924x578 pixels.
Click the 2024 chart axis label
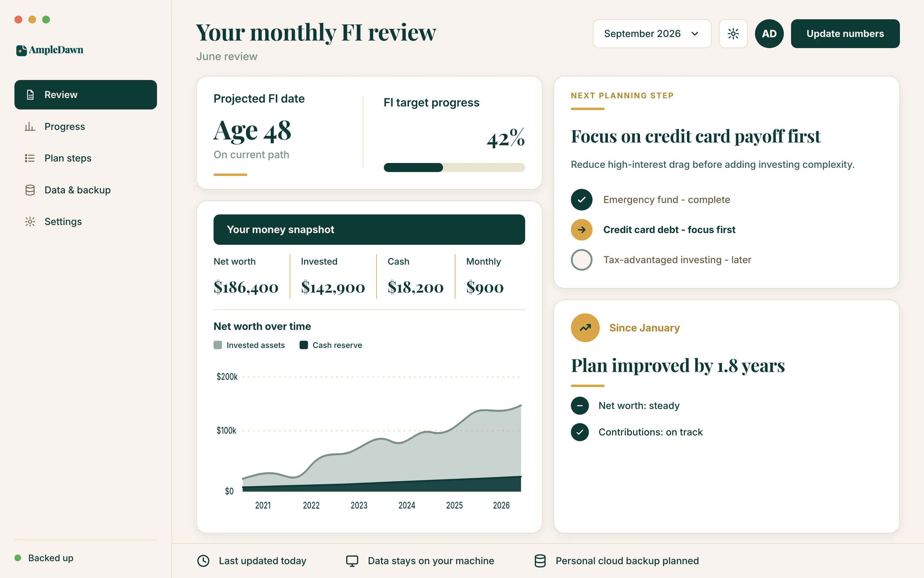[x=406, y=505]
